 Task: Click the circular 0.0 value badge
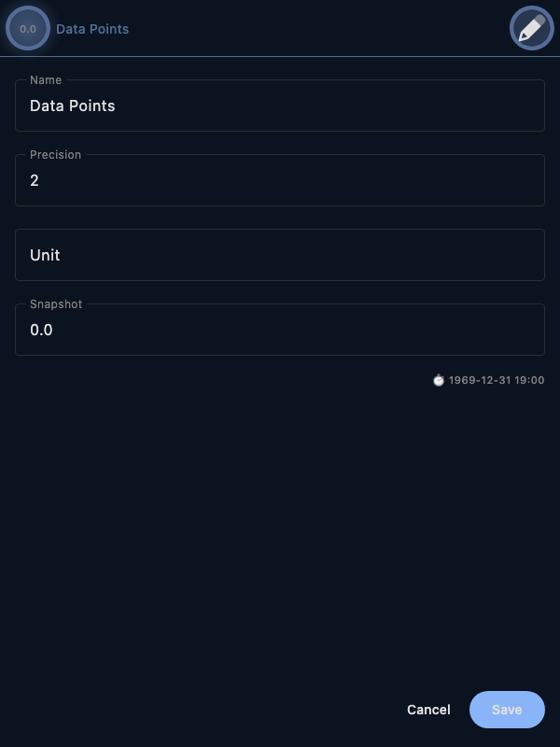28,29
